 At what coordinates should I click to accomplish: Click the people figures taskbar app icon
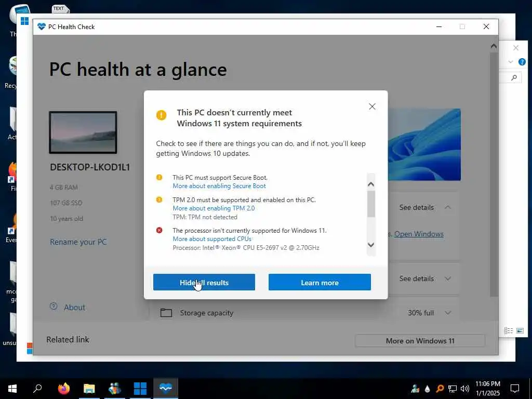[115, 389]
